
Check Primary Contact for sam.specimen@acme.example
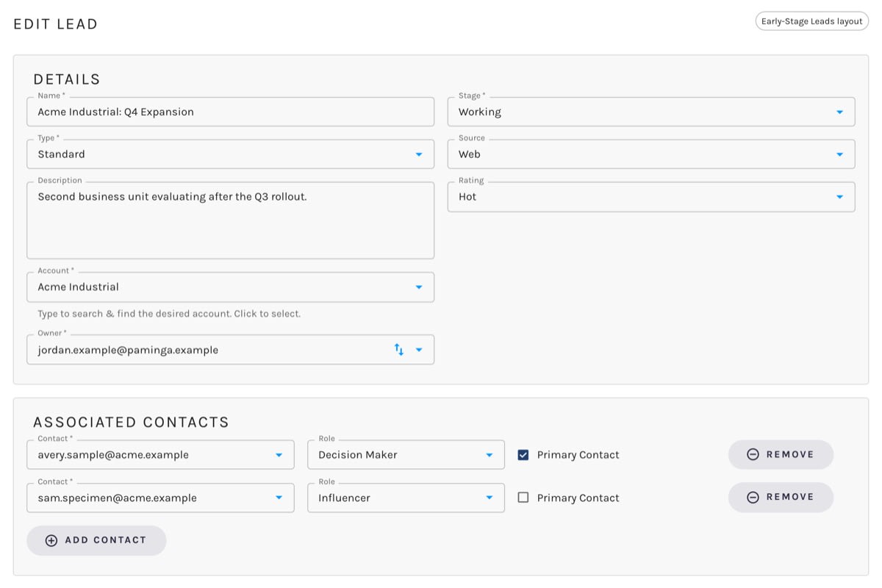click(523, 498)
